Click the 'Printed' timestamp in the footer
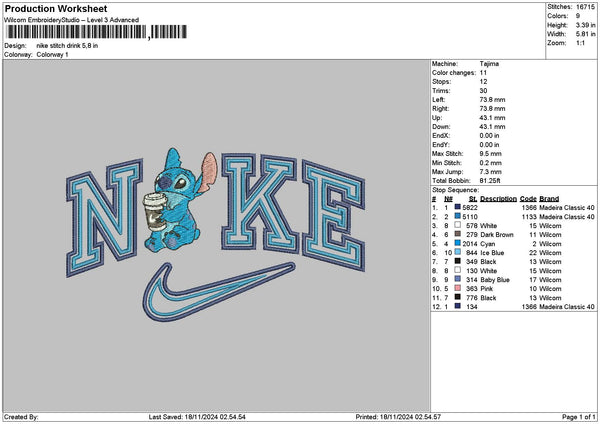The image size is (600, 424). [398, 417]
